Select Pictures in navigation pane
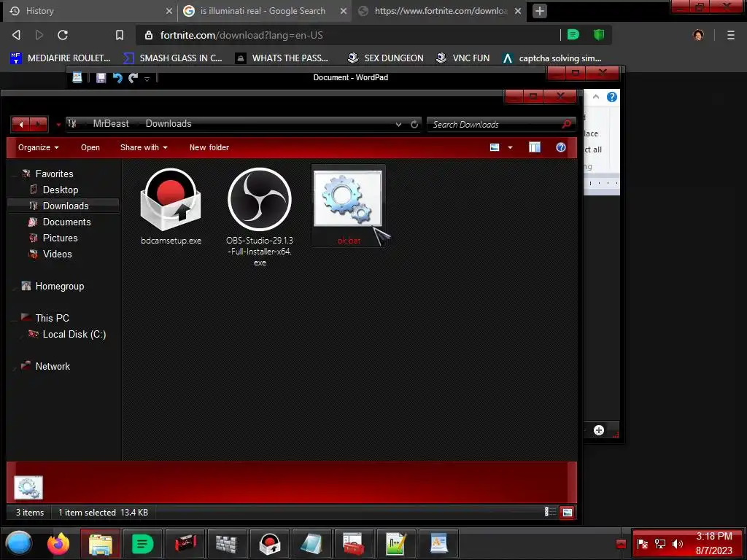 coord(60,238)
